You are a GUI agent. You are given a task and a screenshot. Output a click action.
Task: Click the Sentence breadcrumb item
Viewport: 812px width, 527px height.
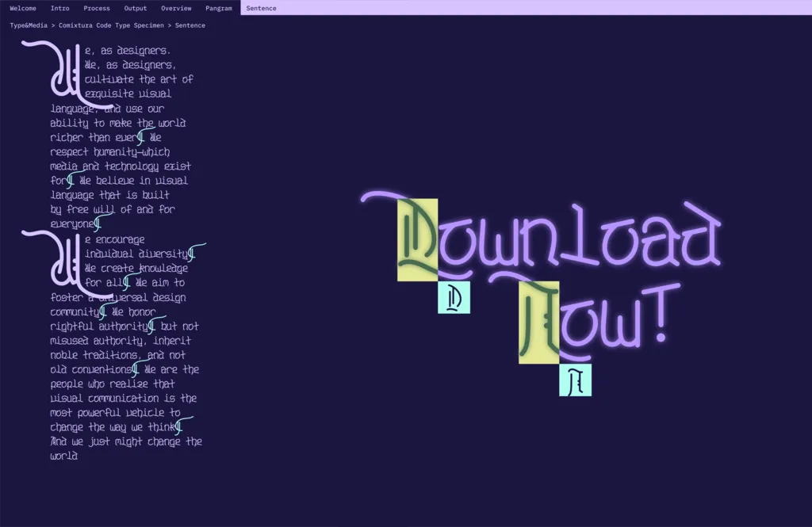click(x=190, y=25)
